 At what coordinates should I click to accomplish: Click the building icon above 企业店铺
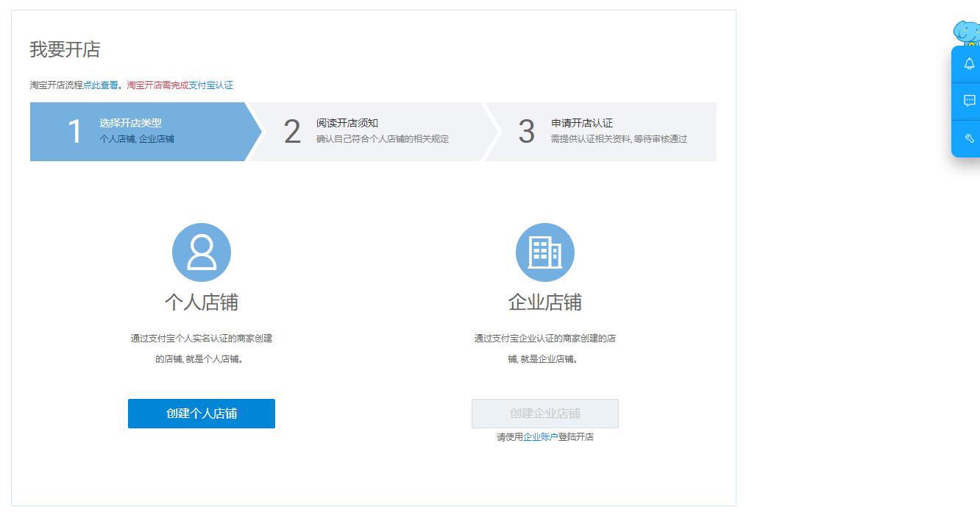click(x=544, y=252)
